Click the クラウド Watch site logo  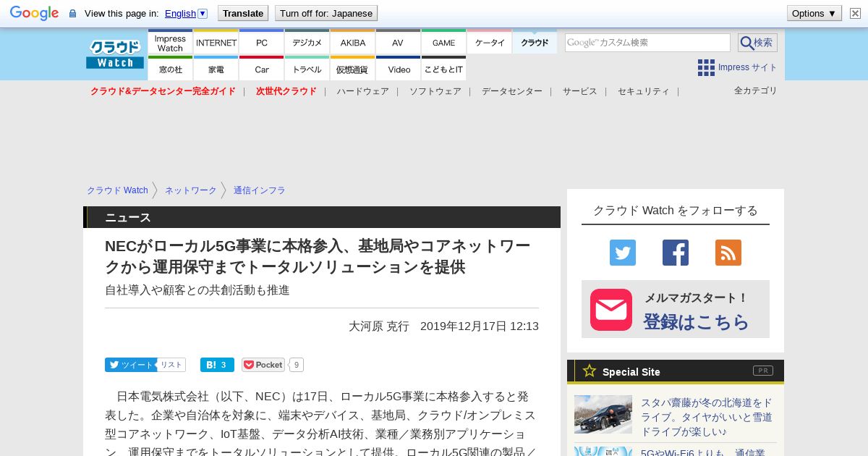coord(115,54)
